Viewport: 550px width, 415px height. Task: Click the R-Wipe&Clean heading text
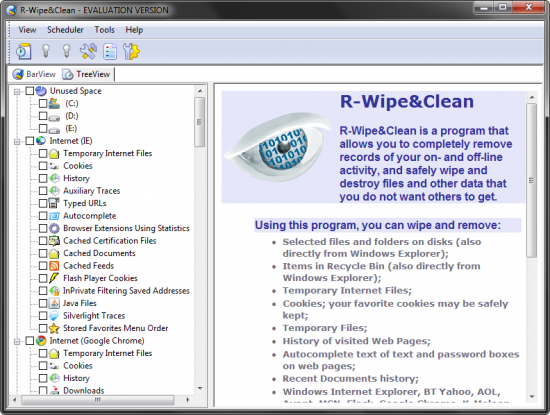click(x=407, y=101)
